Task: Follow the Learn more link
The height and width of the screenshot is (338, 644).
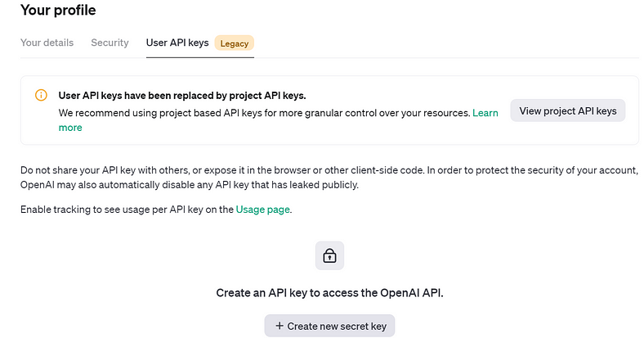Action: pyautogui.click(x=485, y=113)
